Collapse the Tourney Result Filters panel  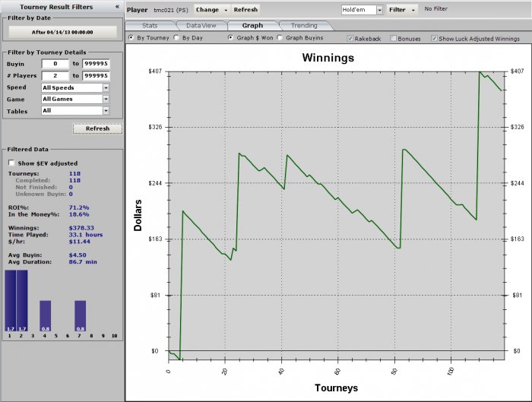pyautogui.click(x=116, y=6)
